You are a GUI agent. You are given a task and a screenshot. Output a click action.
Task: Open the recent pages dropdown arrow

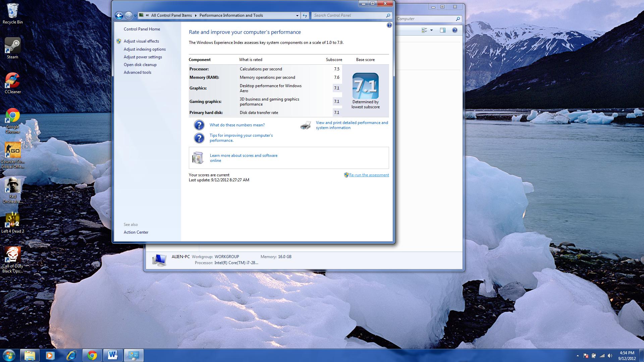[x=135, y=15]
